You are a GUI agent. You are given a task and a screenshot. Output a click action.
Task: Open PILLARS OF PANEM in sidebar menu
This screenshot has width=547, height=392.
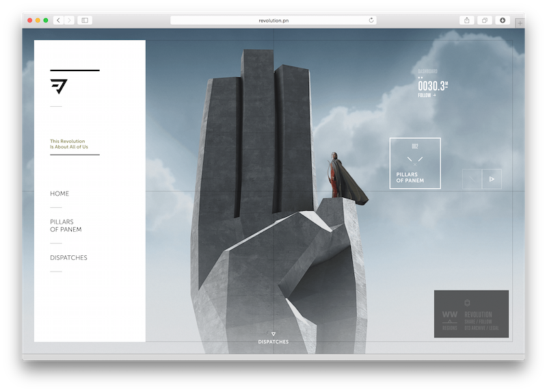point(66,226)
